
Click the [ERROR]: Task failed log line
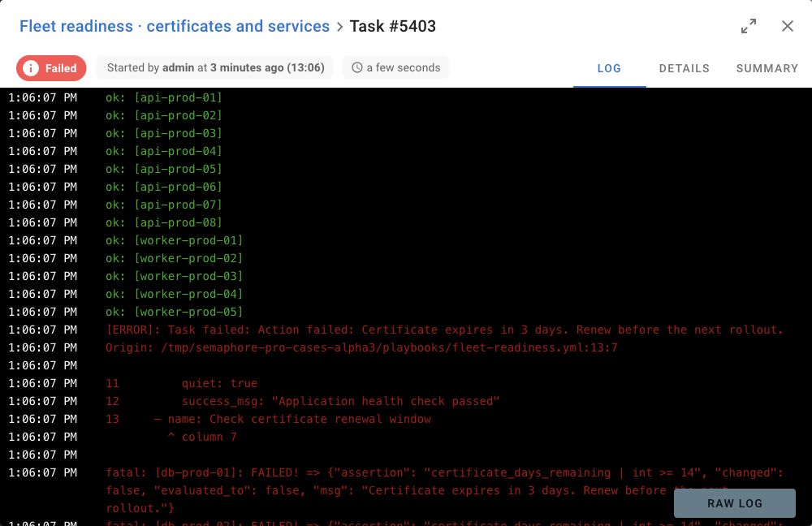point(445,330)
